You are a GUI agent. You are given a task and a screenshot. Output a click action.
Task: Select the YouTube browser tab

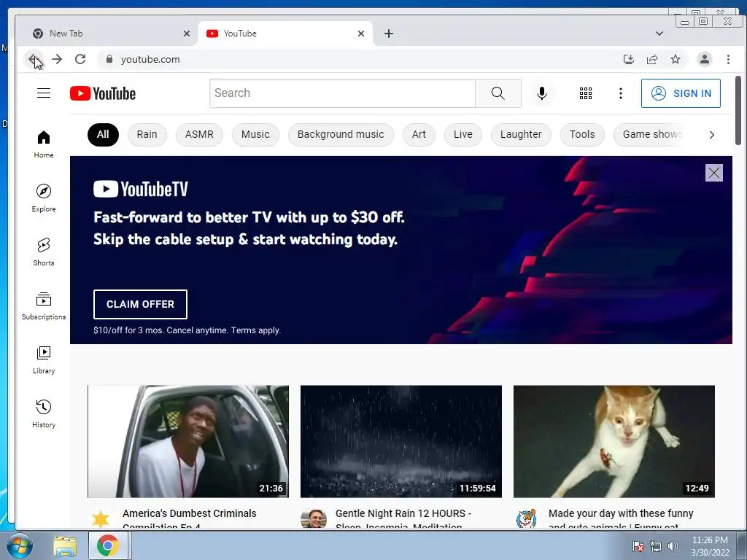tap(285, 34)
